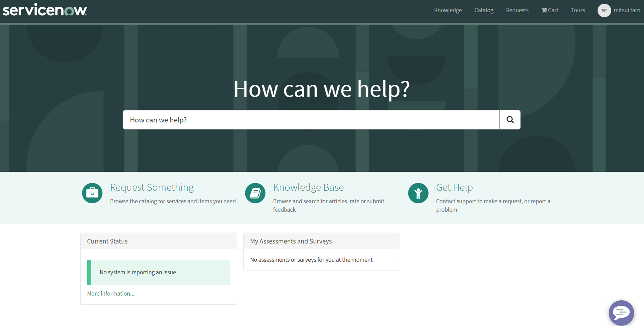Select the Request Something briefcase icon
This screenshot has width=644, height=326.
pyautogui.click(x=92, y=193)
